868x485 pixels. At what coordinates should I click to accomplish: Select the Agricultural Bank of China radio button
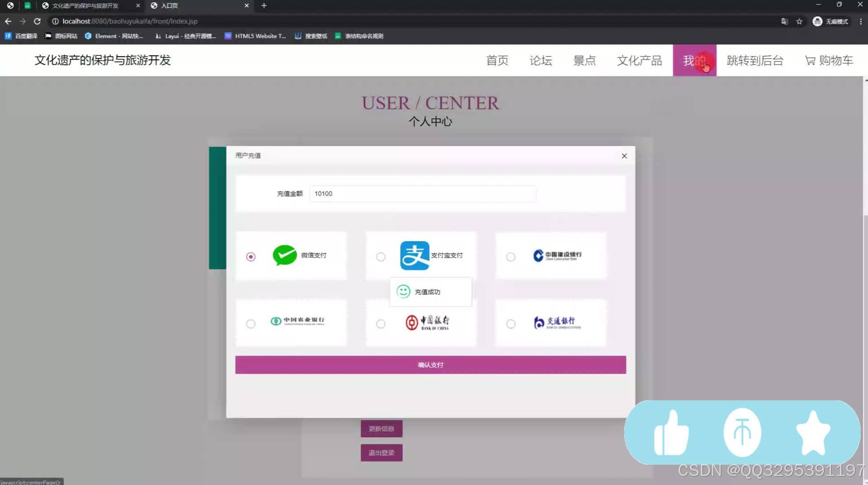pyautogui.click(x=251, y=323)
